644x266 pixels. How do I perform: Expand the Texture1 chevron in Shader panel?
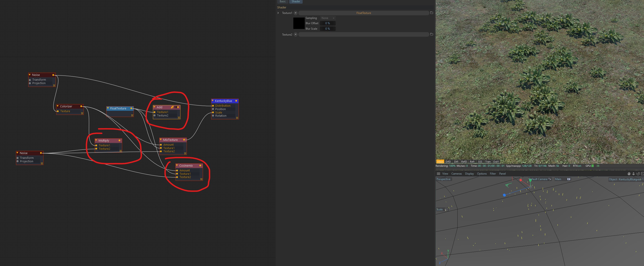pos(278,13)
